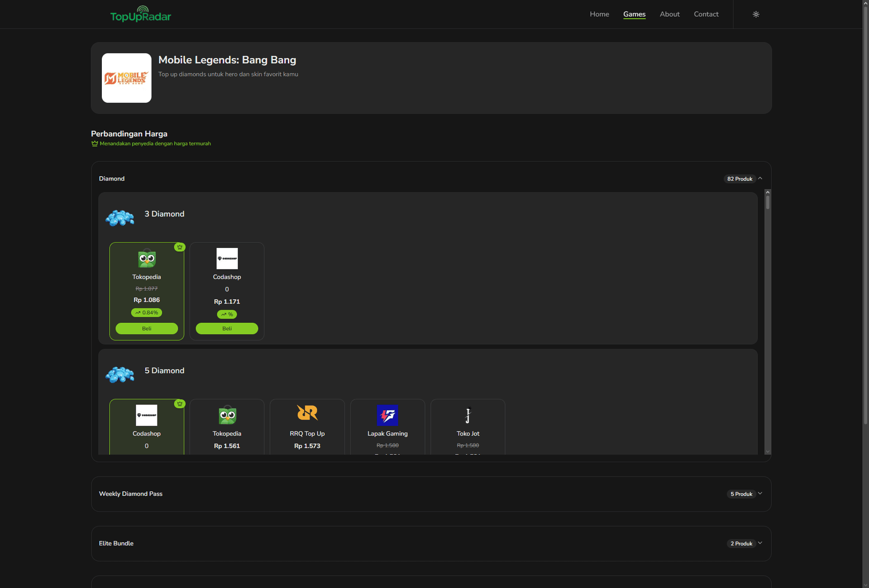
Task: Select Tokopedia owl logo under 5 Diamond
Action: (227, 415)
